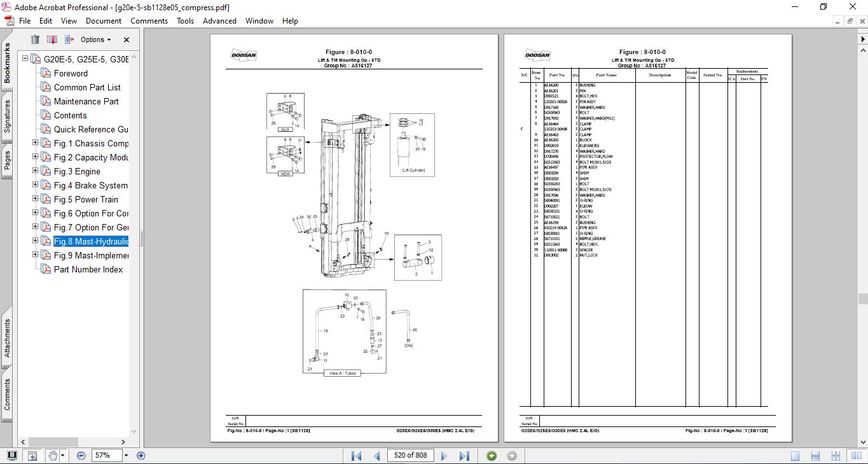The image size is (868, 464).
Task: Open the Part Number Index bookmark
Action: pos(88,269)
